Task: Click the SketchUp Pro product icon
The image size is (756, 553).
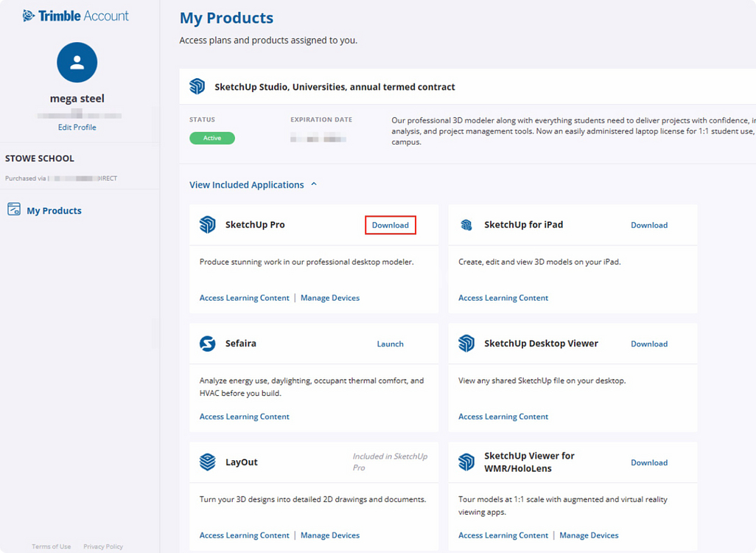Action: click(208, 225)
